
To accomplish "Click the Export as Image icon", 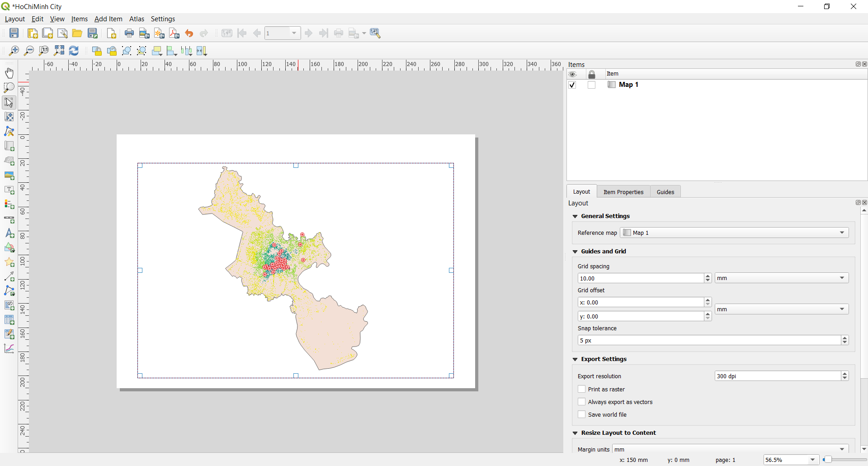I will [x=144, y=33].
